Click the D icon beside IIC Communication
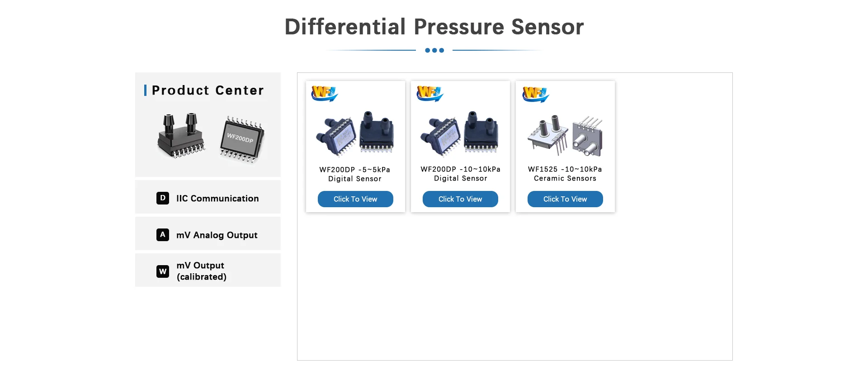The image size is (868, 371). (x=163, y=198)
